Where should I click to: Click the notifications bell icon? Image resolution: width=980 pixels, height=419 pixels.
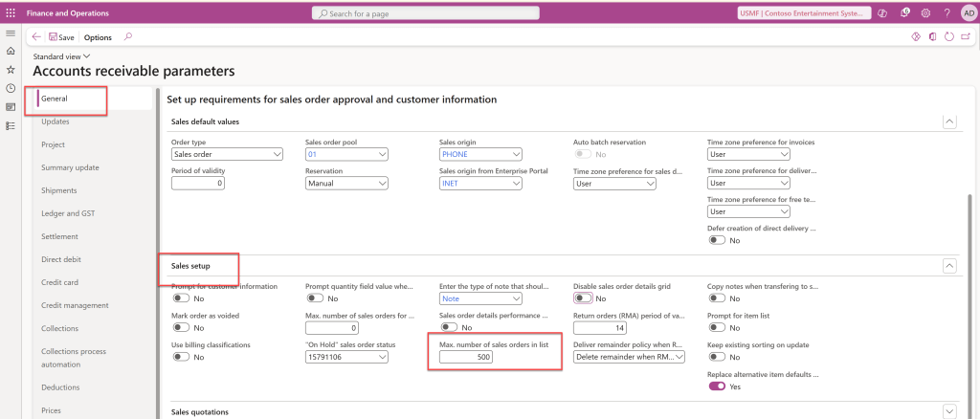pyautogui.click(x=905, y=12)
